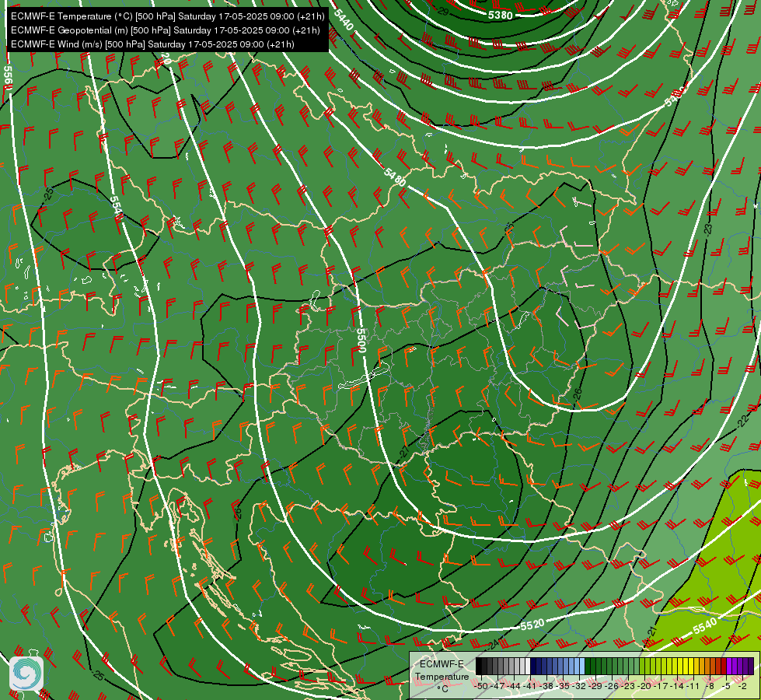Click the -23 isotherm label
The width and height of the screenshot is (761, 700).
pyautogui.click(x=708, y=229)
